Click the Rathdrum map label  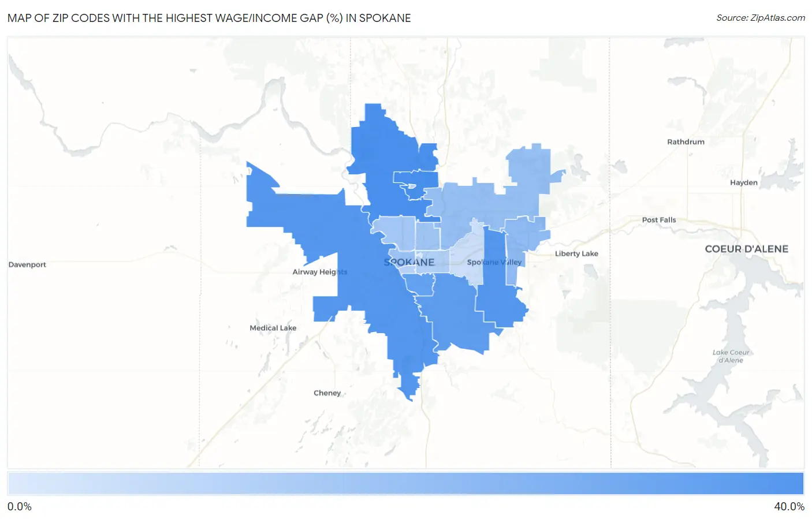pyautogui.click(x=686, y=142)
